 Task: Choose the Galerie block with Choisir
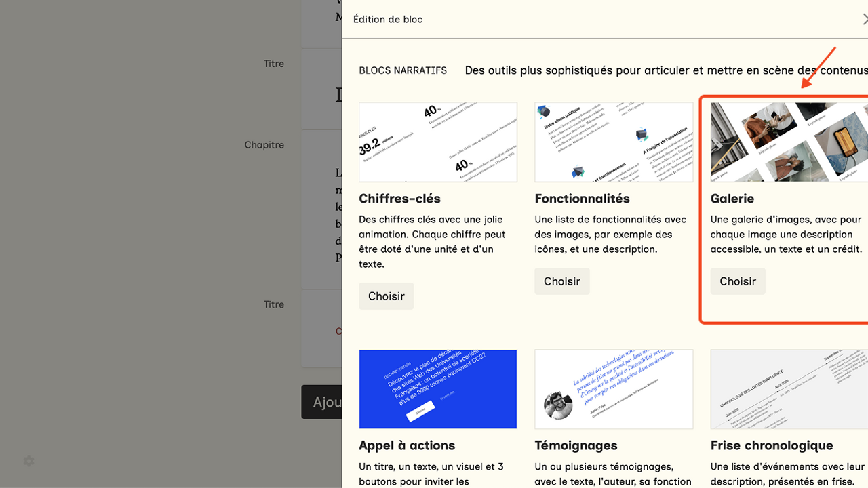[738, 281]
